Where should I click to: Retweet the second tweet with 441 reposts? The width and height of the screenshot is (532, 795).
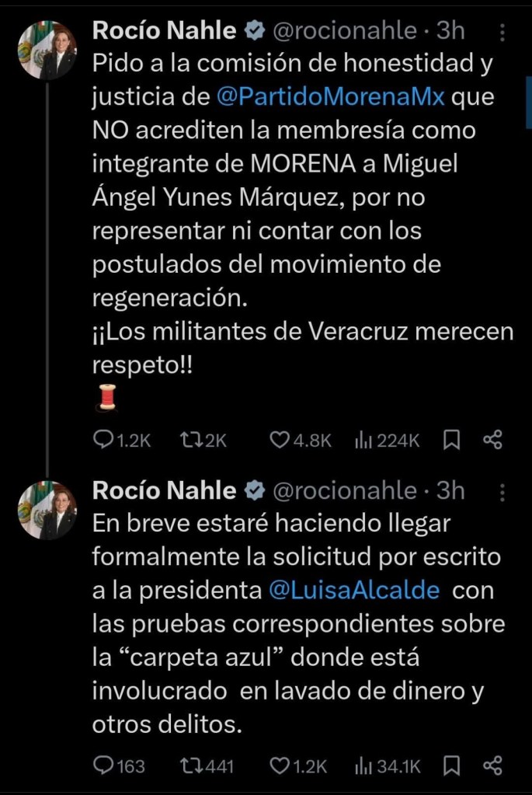[189, 766]
